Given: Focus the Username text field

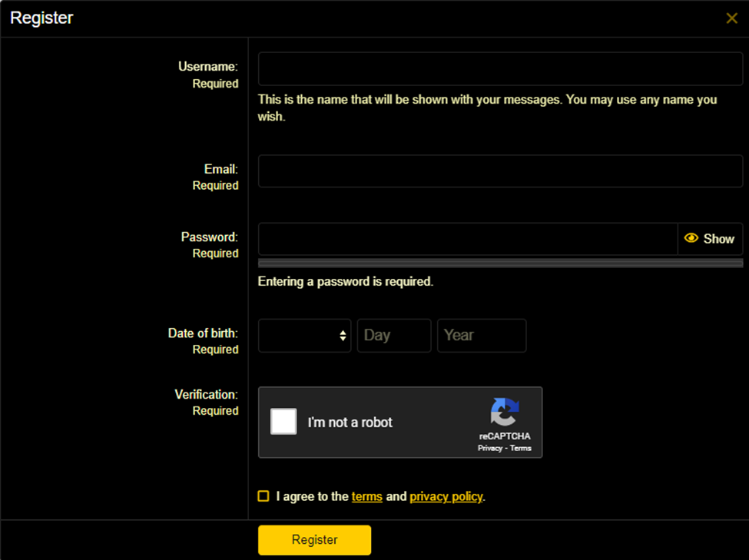Looking at the screenshot, I should tap(500, 69).
